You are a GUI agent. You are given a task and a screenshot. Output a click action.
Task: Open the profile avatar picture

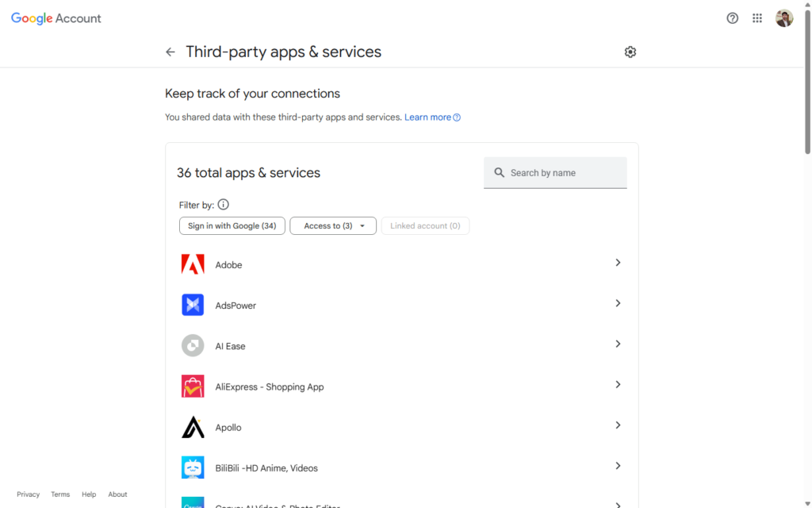tap(784, 18)
